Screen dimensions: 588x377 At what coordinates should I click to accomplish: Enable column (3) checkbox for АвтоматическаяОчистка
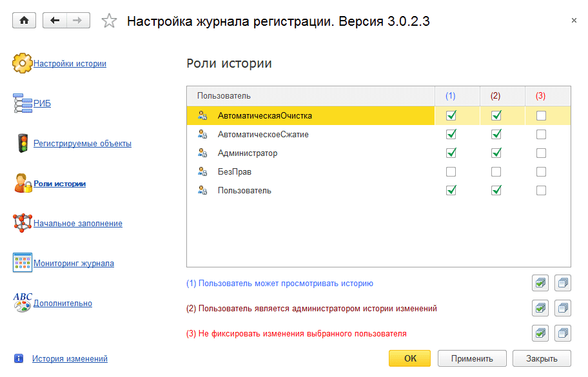pyautogui.click(x=541, y=116)
